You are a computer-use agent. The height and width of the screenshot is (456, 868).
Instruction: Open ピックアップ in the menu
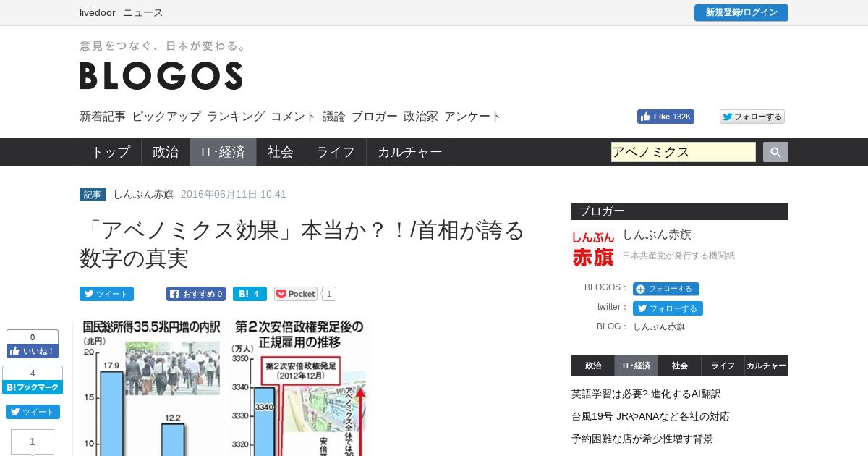[166, 116]
